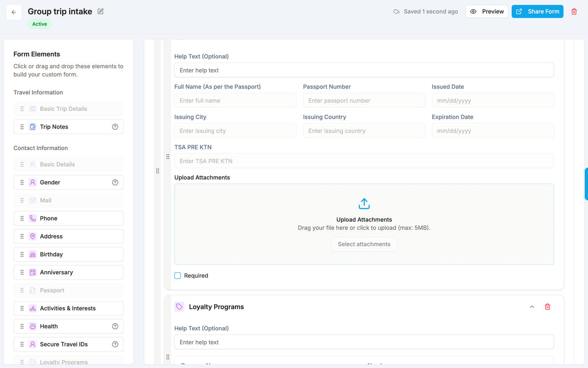
Task: Add Gender element to form
Action: point(69,182)
